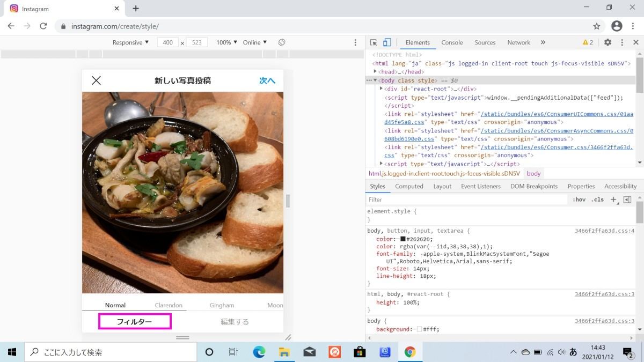Click the viewport height field showing 523
The height and width of the screenshot is (362, 644).
[197, 42]
